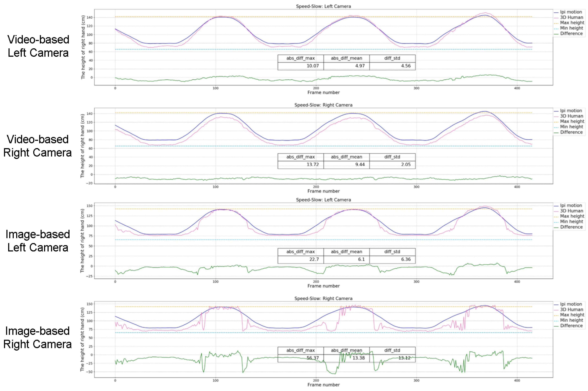Click the Image-based Left Camera label
Viewport: 588px width, 391px height.
click(x=38, y=241)
